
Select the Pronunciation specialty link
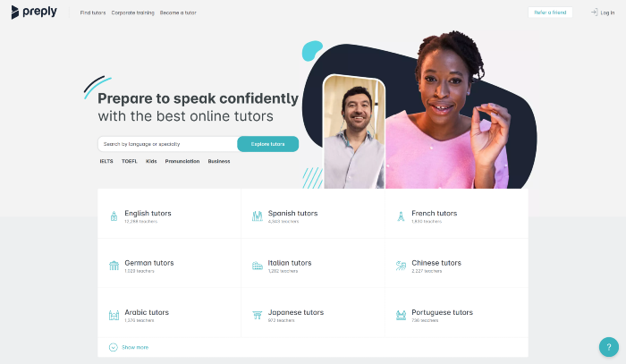coord(182,161)
